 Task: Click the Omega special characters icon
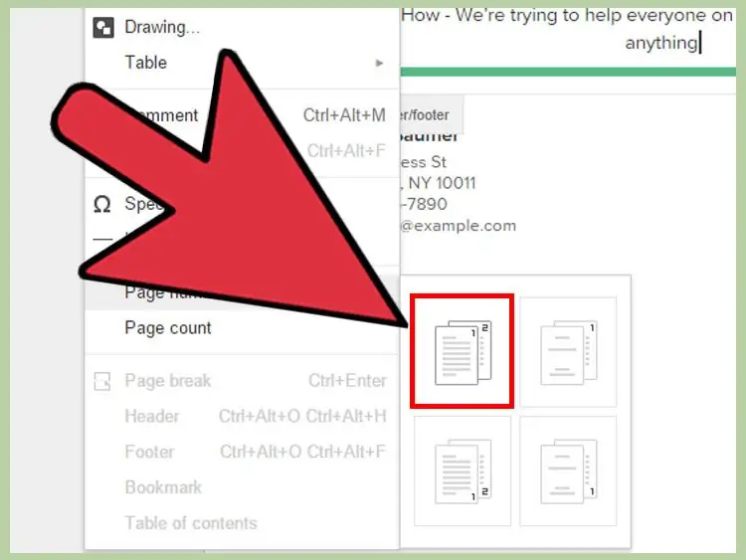coord(101,204)
